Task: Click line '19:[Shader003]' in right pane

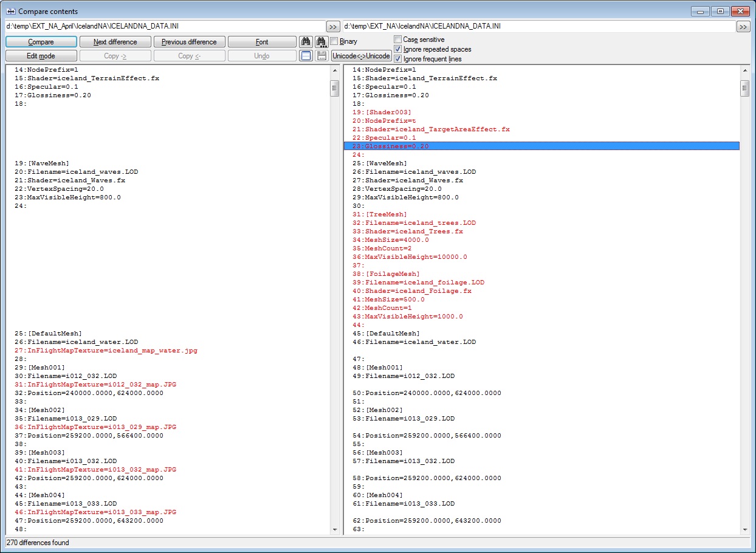Action: (382, 112)
